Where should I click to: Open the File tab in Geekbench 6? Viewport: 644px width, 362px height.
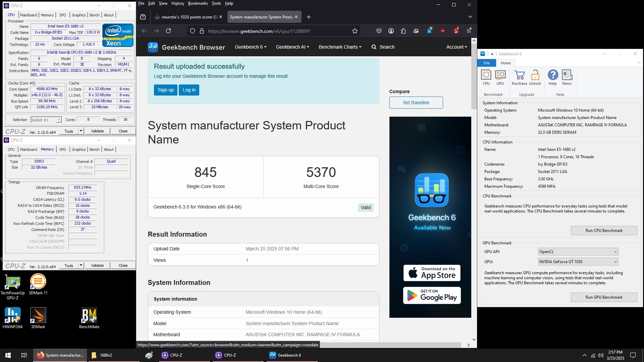[487, 63]
